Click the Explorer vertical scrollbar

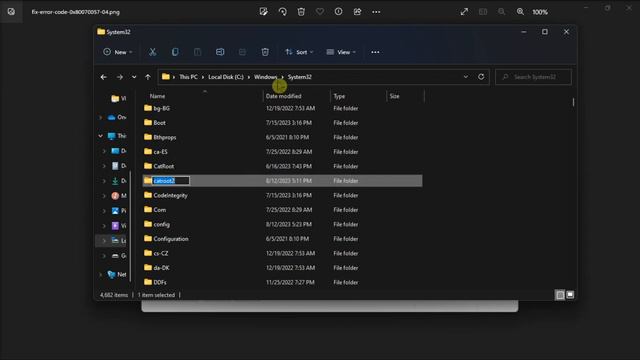tap(573, 102)
